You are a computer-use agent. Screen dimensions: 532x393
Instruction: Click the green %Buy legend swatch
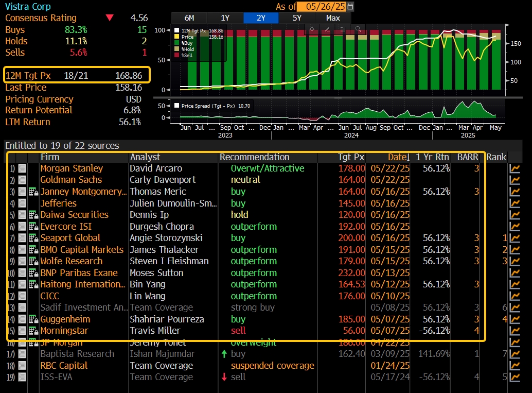coord(177,43)
